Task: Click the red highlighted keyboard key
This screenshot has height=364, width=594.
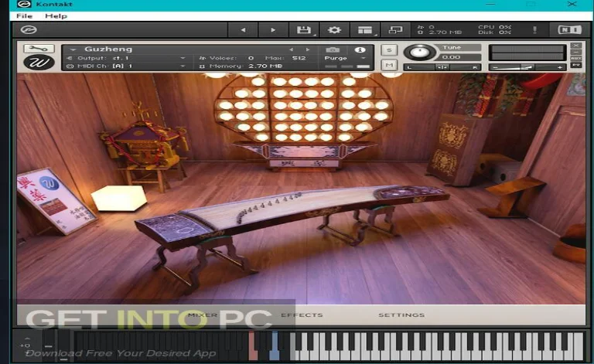Action: (252, 346)
